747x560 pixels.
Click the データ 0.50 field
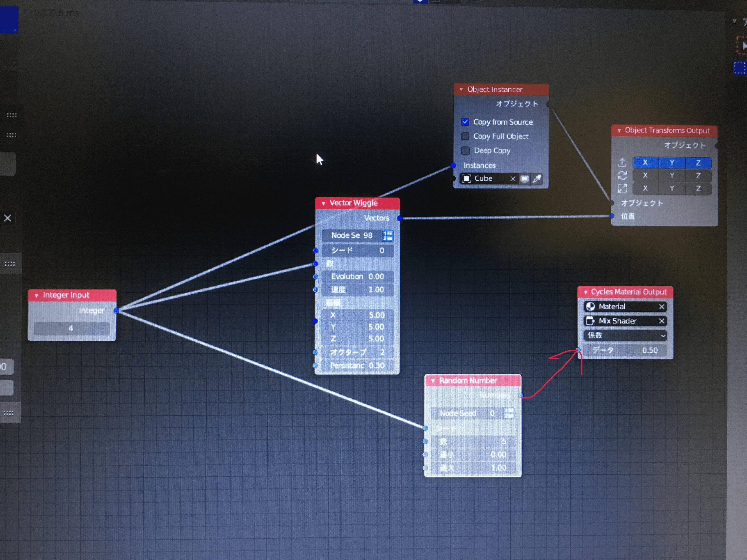pyautogui.click(x=625, y=350)
